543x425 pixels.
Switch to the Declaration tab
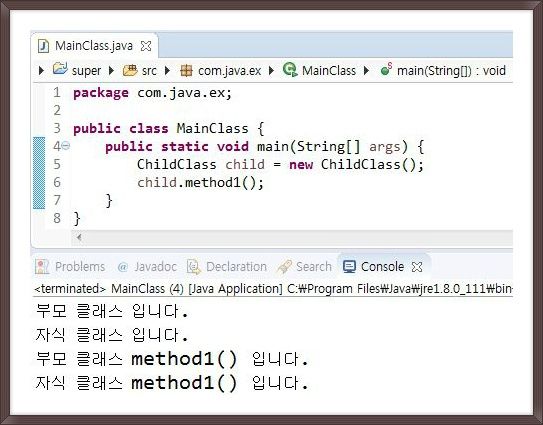pos(227,267)
